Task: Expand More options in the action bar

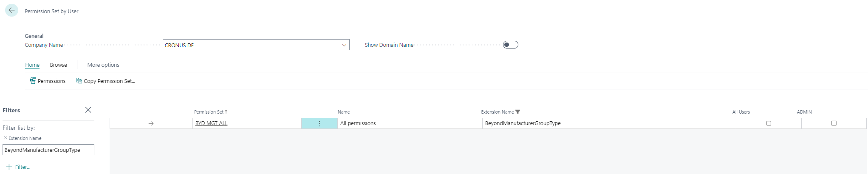Action: coord(103,65)
